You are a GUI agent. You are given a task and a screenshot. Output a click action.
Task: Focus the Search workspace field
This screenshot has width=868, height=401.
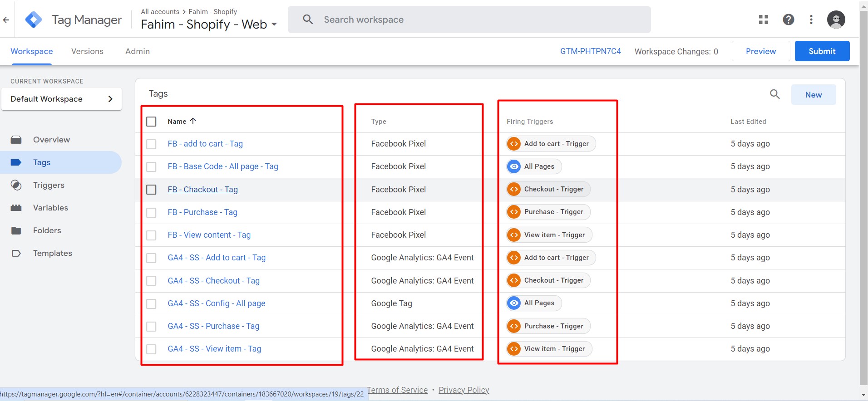click(469, 20)
